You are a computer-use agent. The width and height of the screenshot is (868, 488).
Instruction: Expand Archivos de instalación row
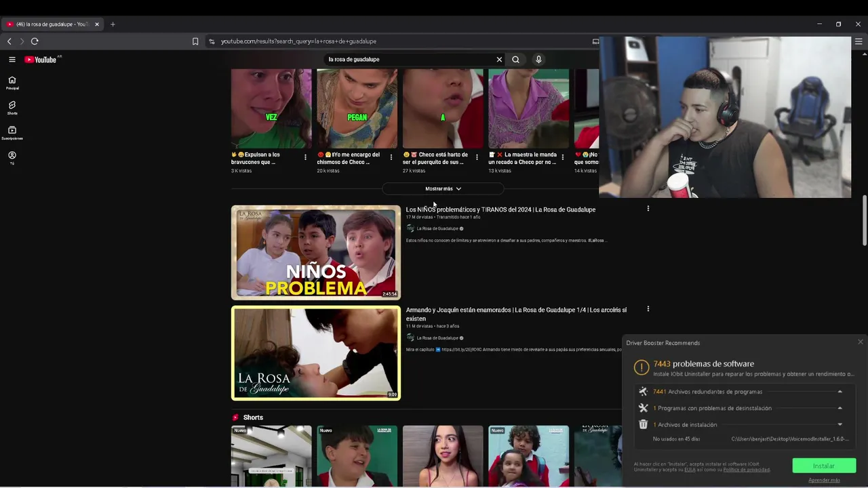pos(840,425)
